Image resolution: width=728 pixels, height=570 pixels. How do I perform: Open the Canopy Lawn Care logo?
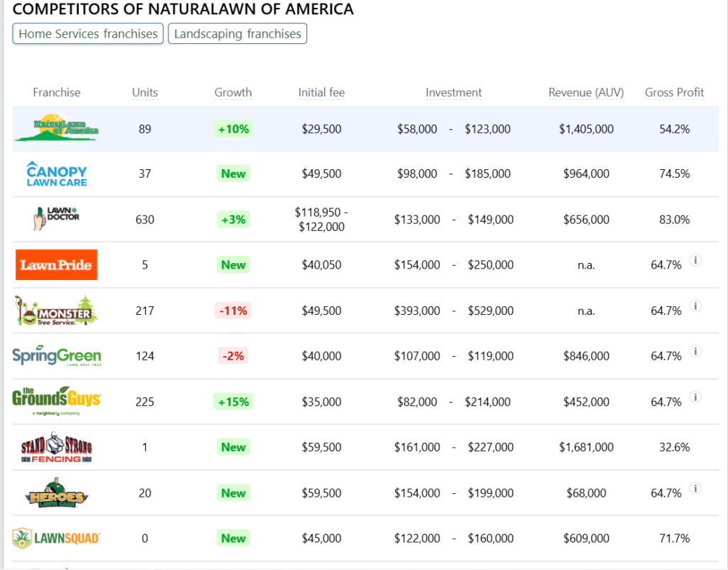(x=57, y=173)
